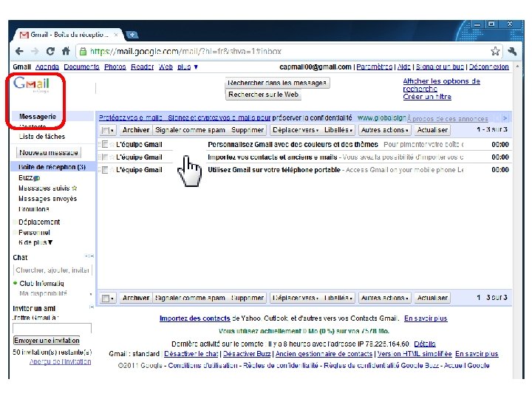The image size is (532, 399).
Task: Open the wrench settings menu
Action: [x=512, y=51]
